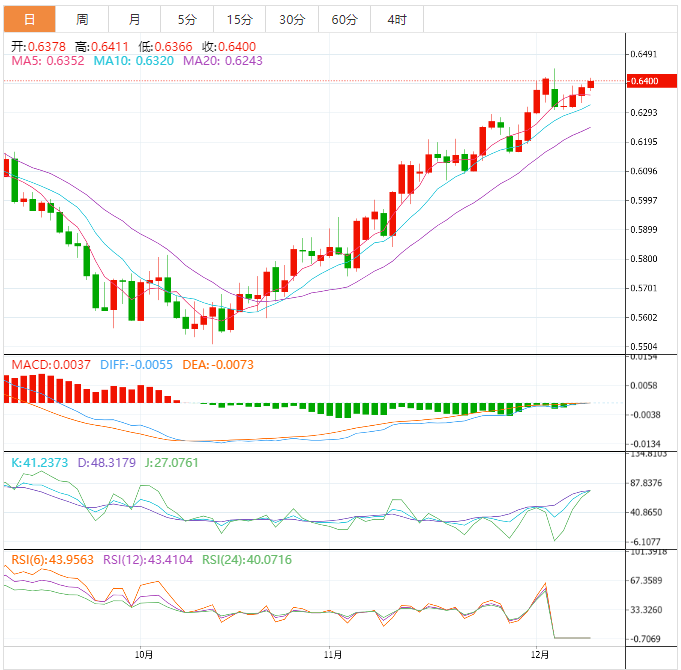Open the 月 (monthly) chart tab
Screen dimensions: 681x670
pyautogui.click(x=135, y=20)
